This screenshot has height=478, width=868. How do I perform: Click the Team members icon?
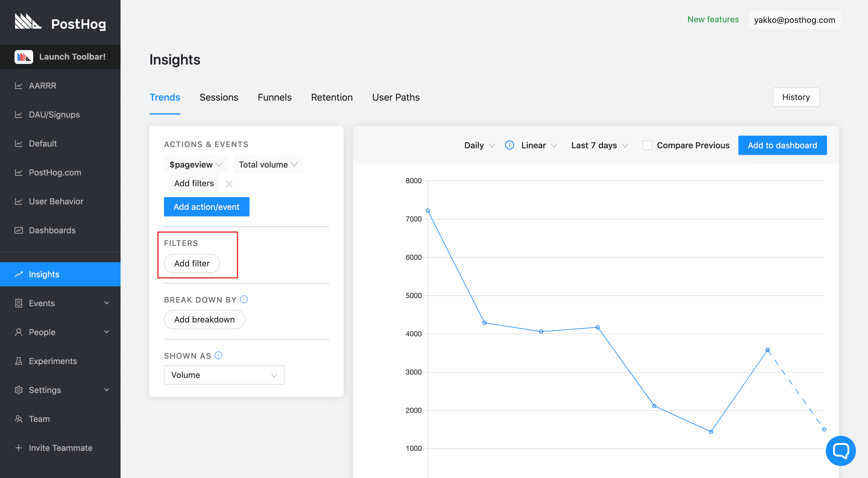[18, 419]
